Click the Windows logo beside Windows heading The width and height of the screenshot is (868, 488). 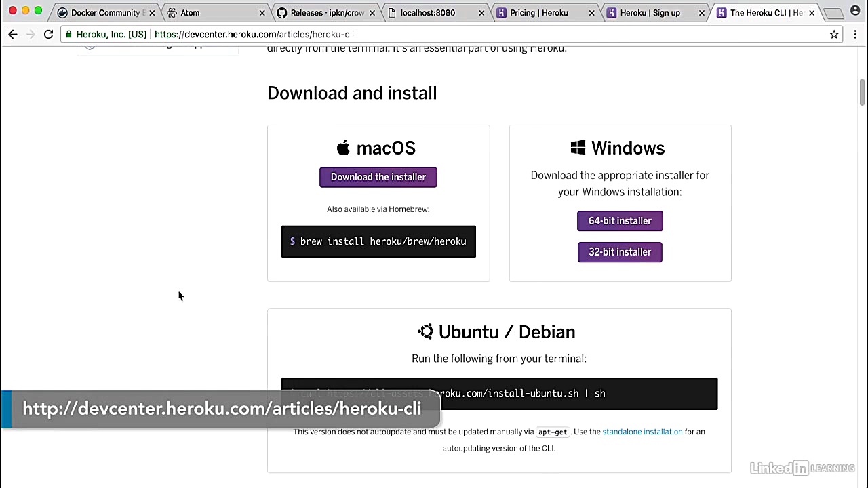pos(578,148)
